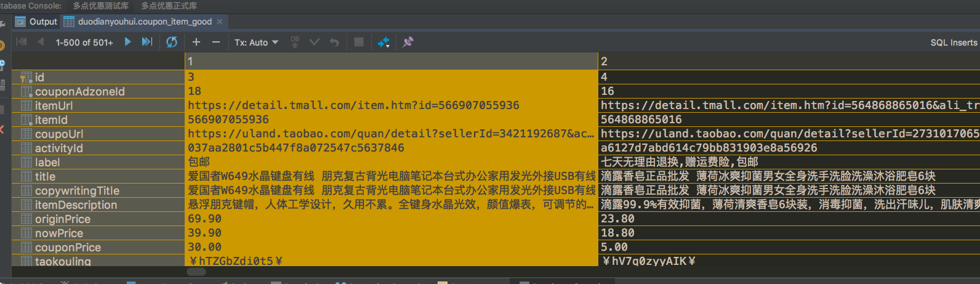Viewport: 980px width, 284px height.
Task: Compare data with blue arrows icon
Action: point(384,42)
